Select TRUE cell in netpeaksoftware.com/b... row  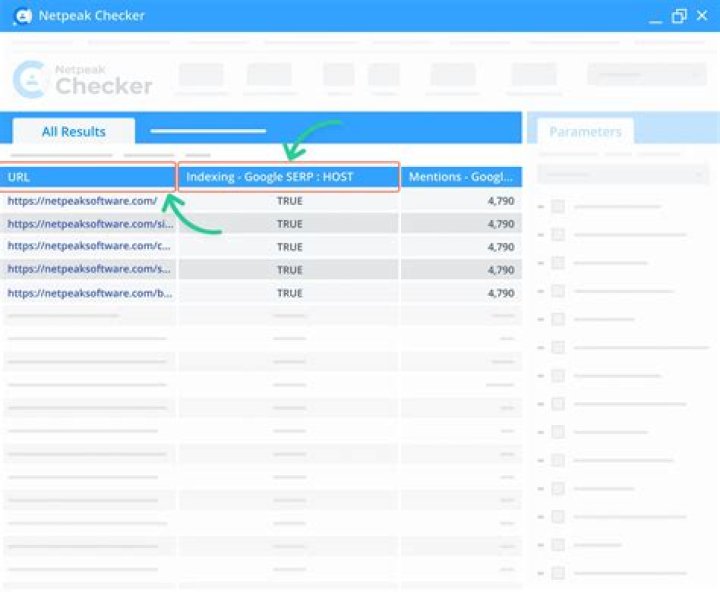(x=289, y=293)
